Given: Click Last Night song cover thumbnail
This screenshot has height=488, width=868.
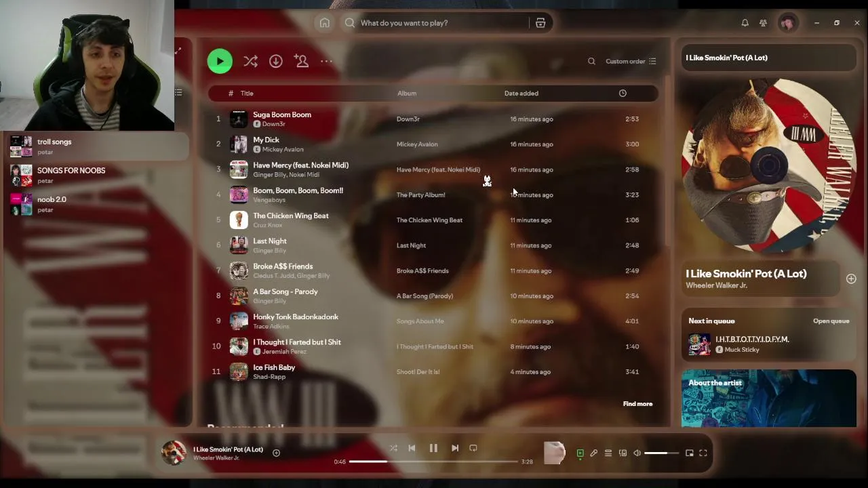Looking at the screenshot, I should point(239,245).
